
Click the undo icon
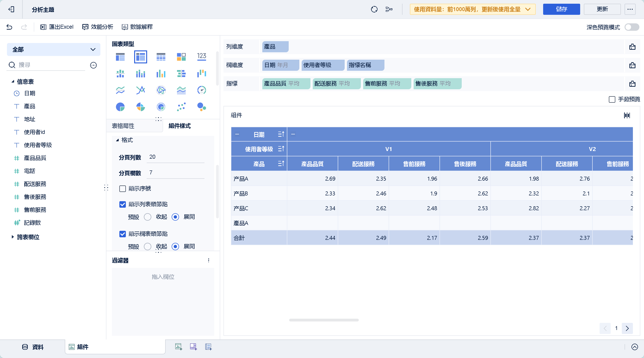(x=9, y=27)
